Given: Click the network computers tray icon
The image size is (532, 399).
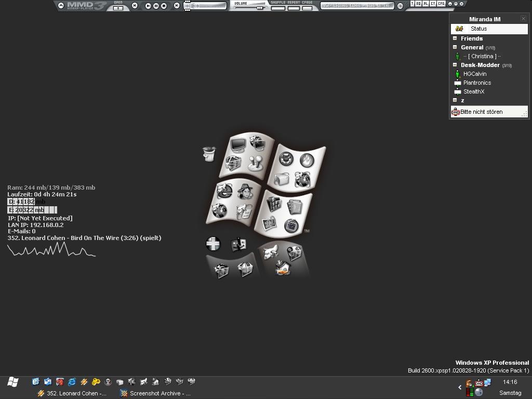Looking at the screenshot, I should pyautogui.click(x=487, y=383).
